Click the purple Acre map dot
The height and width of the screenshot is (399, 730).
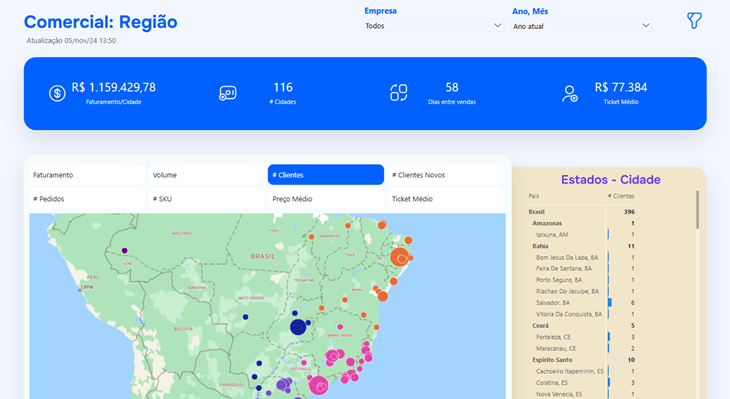click(x=124, y=250)
